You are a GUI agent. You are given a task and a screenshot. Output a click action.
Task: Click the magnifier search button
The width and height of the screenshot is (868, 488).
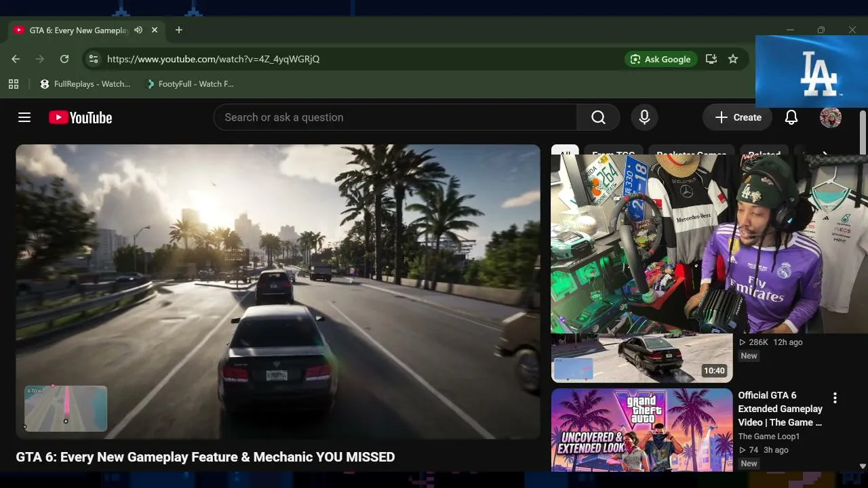tap(598, 117)
